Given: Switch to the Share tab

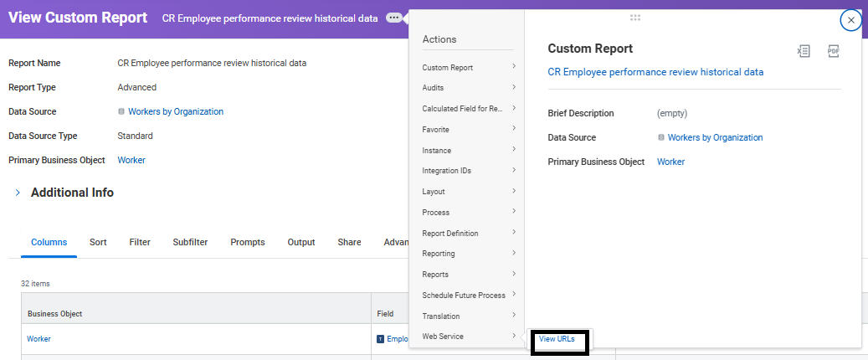Looking at the screenshot, I should point(349,242).
